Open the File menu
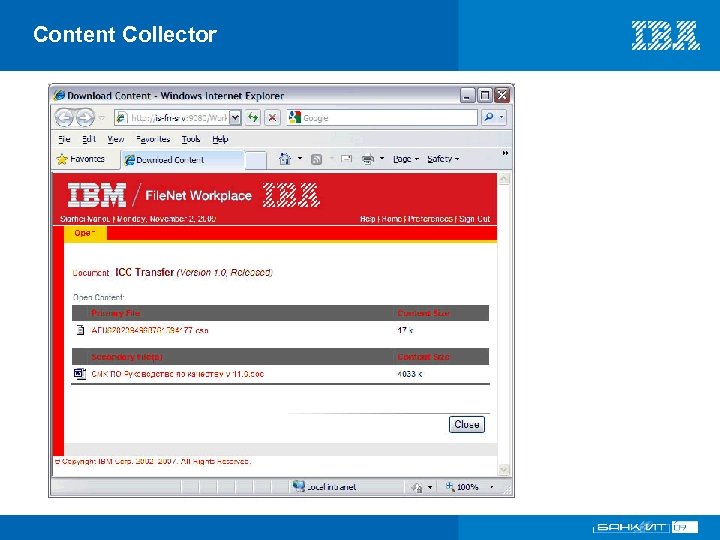720x540 pixels. coord(64,139)
